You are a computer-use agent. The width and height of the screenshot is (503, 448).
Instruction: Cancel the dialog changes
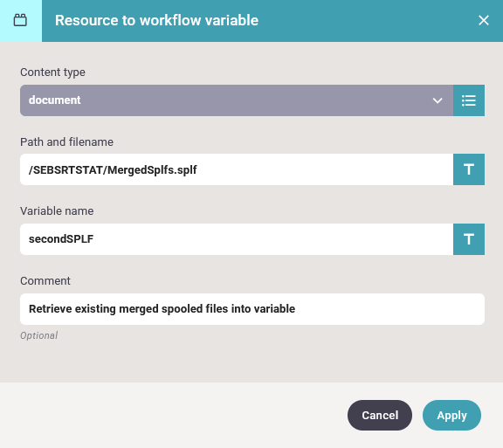coord(380,416)
